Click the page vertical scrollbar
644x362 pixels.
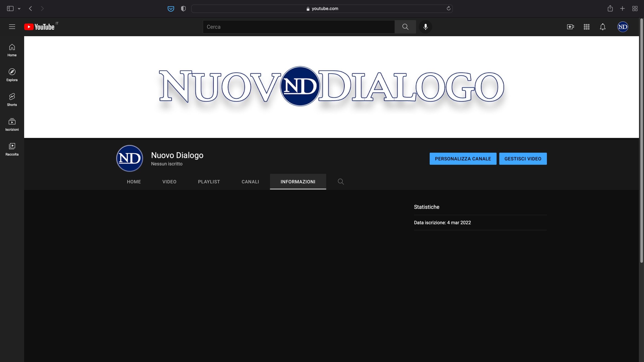tap(641, 141)
